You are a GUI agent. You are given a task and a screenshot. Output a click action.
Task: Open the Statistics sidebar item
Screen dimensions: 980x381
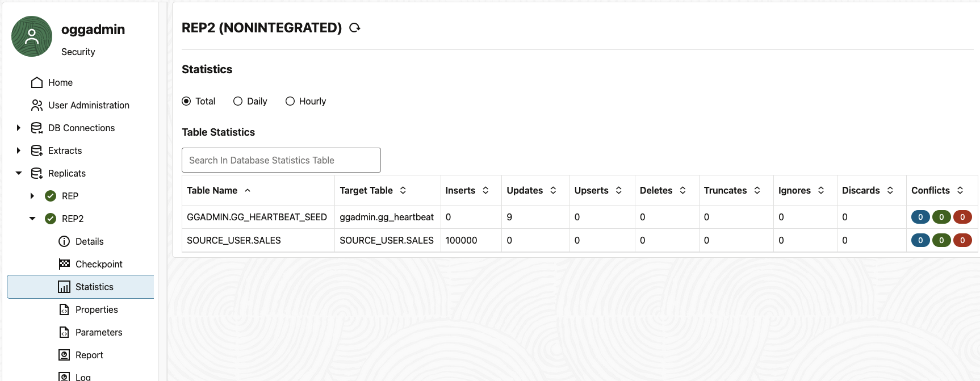click(x=94, y=287)
